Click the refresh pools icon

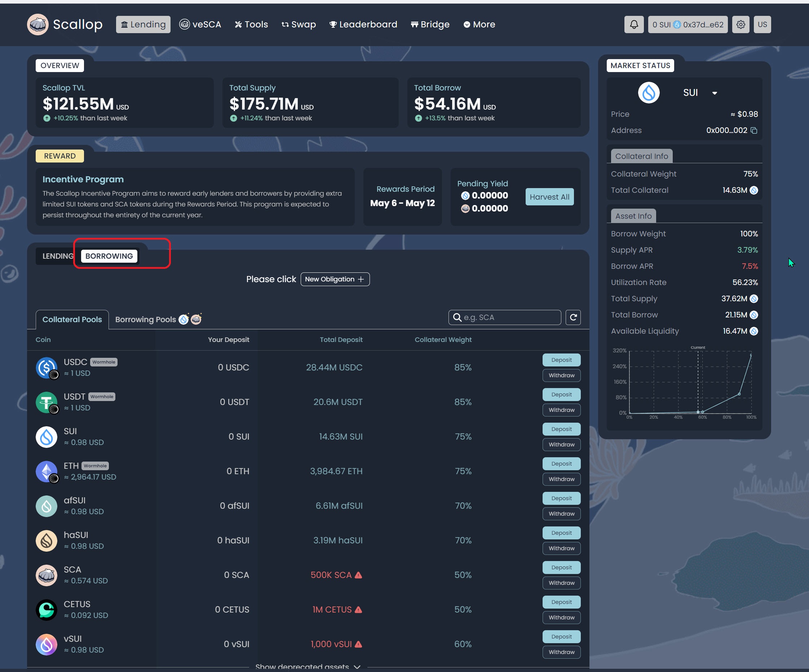coord(573,317)
